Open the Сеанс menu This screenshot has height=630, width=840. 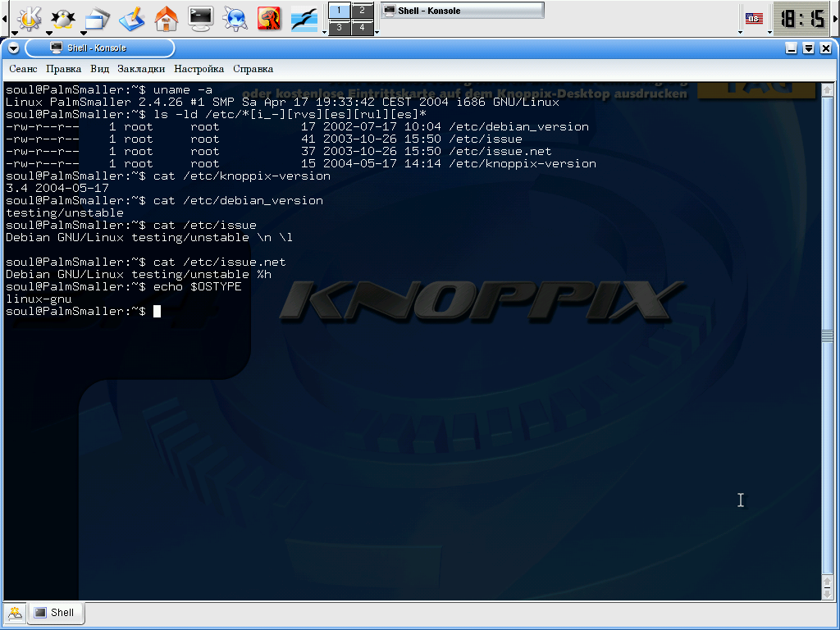tap(23, 69)
